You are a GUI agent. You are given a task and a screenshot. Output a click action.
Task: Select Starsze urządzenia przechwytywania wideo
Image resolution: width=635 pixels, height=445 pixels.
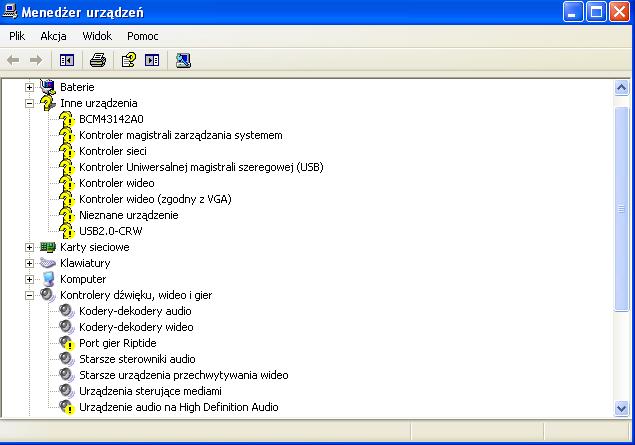click(184, 375)
